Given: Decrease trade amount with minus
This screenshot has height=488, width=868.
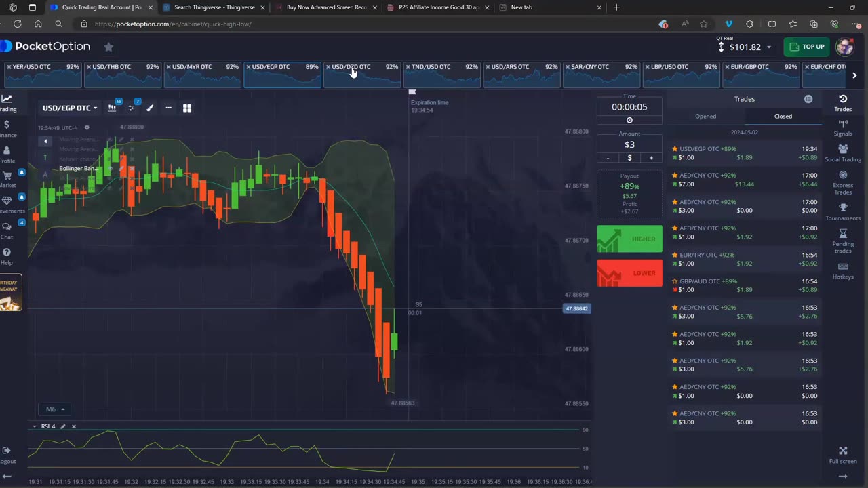Looking at the screenshot, I should tap(608, 158).
